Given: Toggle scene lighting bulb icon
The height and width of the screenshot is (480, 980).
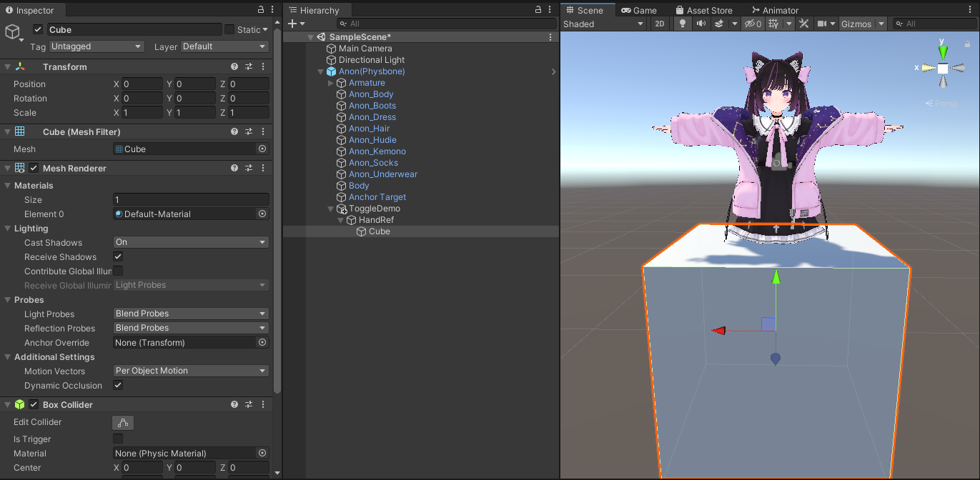Looking at the screenshot, I should (x=683, y=24).
